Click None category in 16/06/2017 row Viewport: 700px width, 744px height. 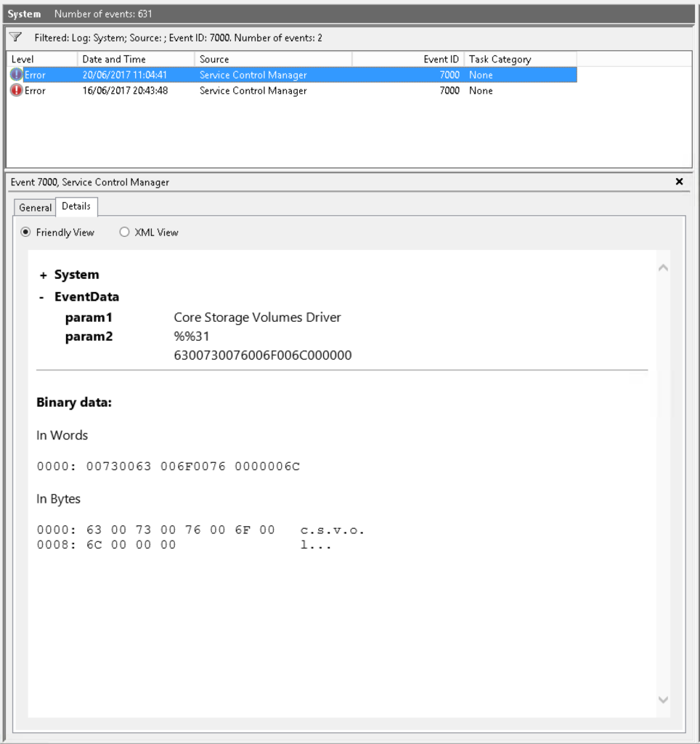coord(481,91)
